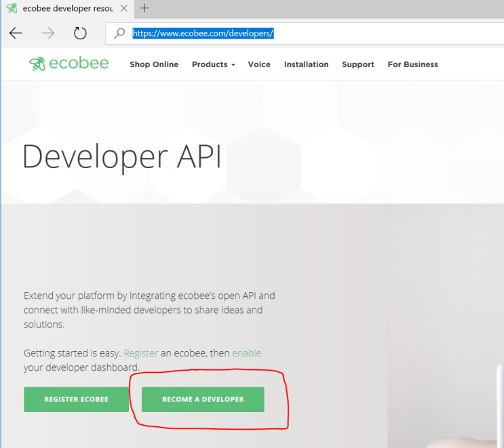Follow the green enable text link
This screenshot has height=448, width=504.
click(x=246, y=353)
